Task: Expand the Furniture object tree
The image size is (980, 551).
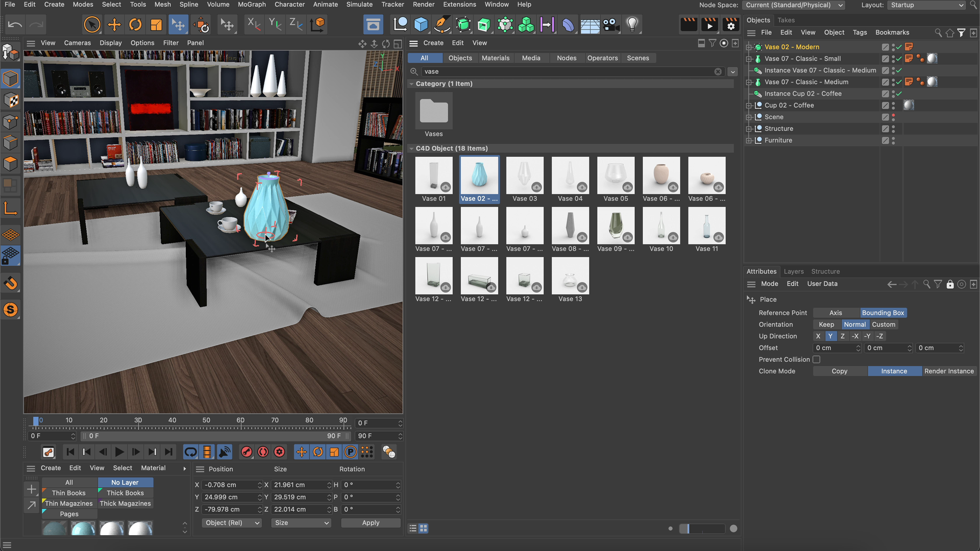Action: point(749,140)
